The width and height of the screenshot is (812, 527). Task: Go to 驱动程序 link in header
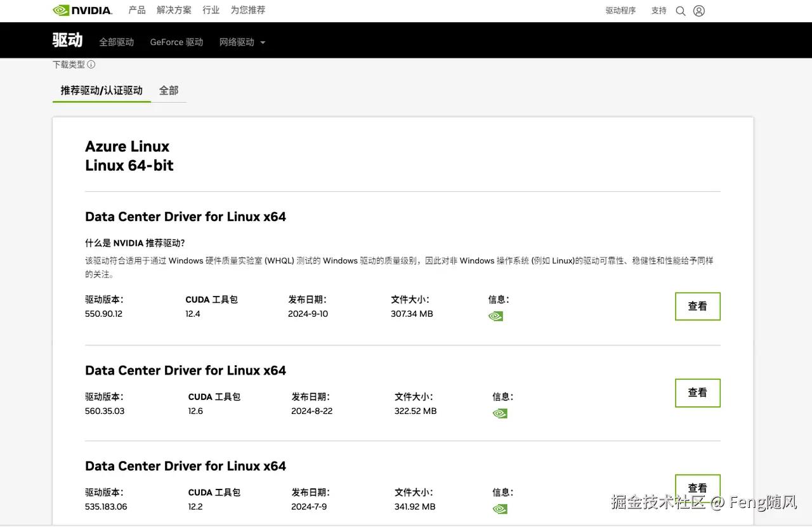pyautogui.click(x=620, y=11)
